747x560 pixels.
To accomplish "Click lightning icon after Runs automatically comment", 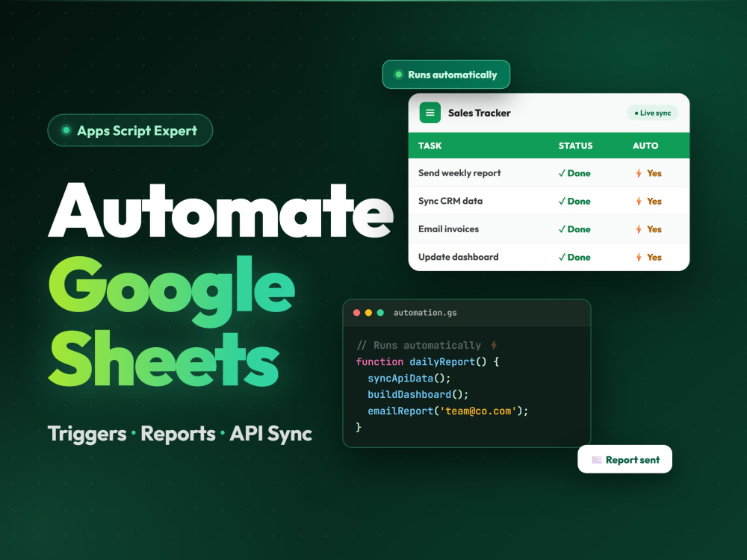I will pos(494,345).
